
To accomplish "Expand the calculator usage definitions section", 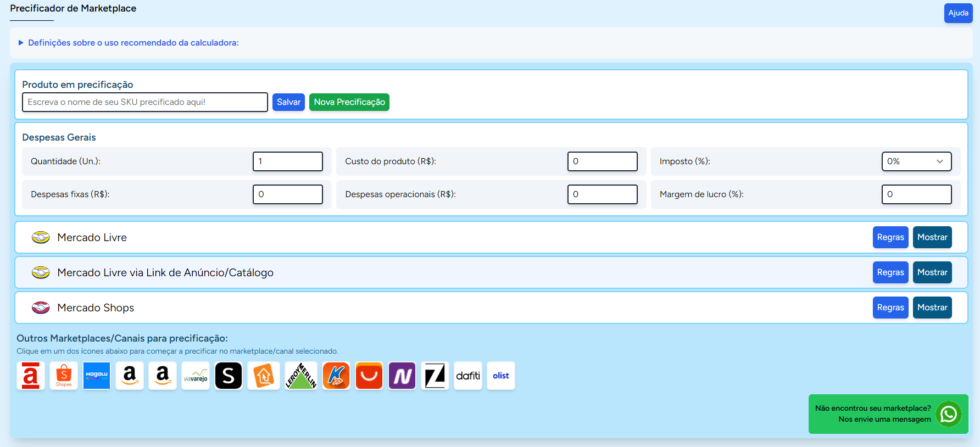I will coord(133,43).
